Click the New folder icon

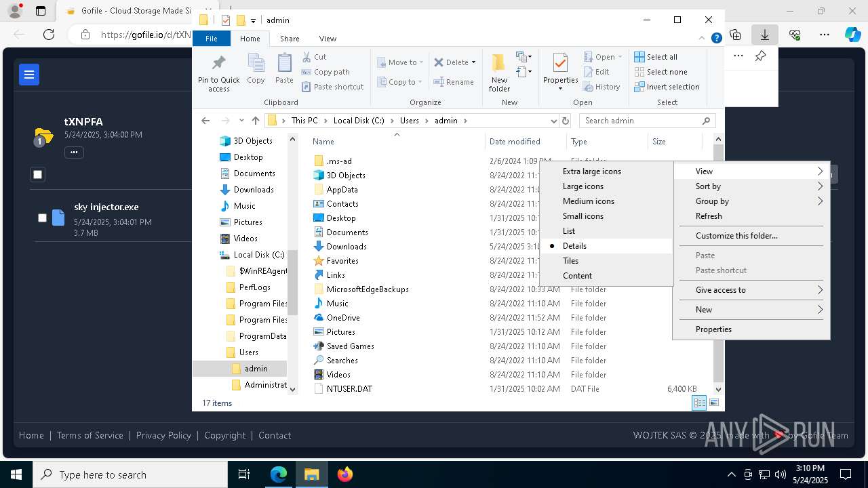point(499,63)
